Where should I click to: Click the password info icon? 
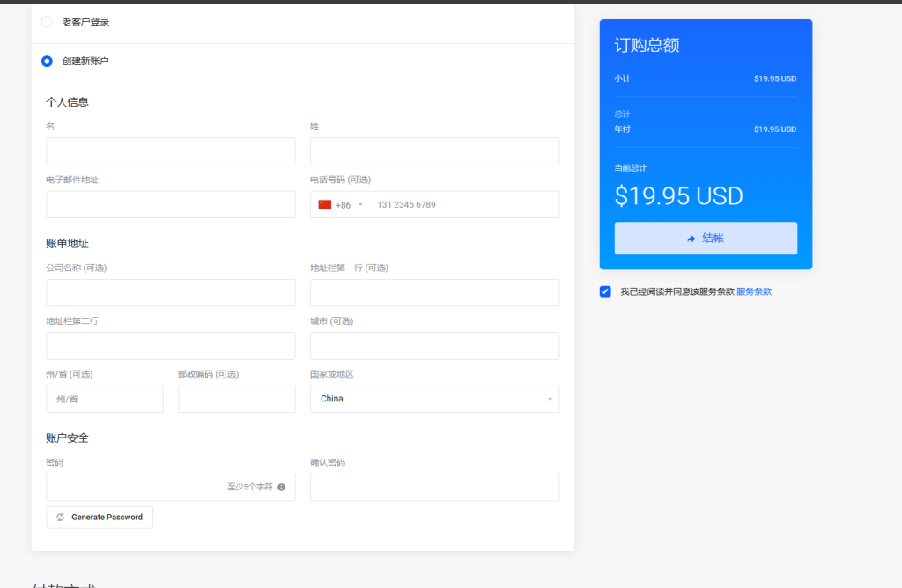281,487
